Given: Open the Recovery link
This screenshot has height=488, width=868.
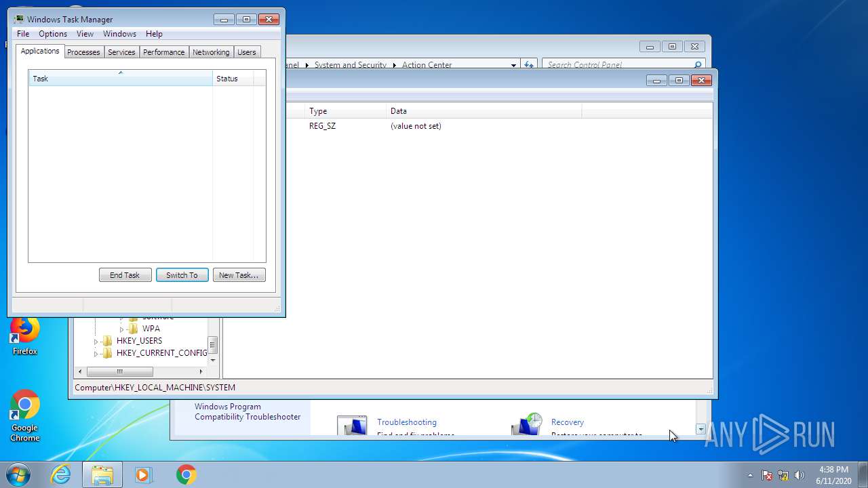Looking at the screenshot, I should tap(568, 422).
